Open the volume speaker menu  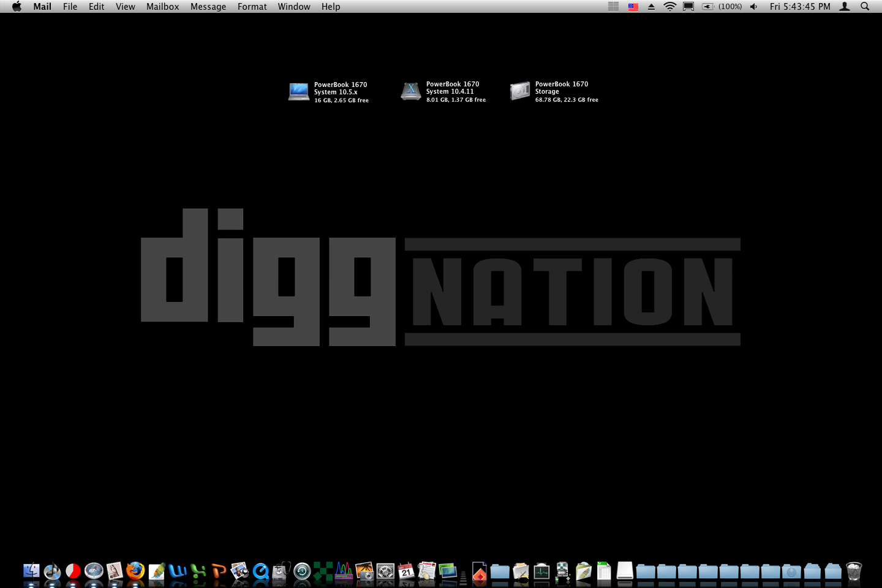point(753,6)
